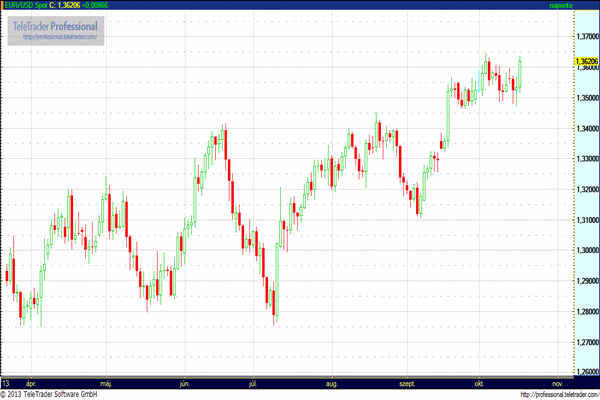Select the 'jún.' month on the time axis

pyautogui.click(x=184, y=382)
